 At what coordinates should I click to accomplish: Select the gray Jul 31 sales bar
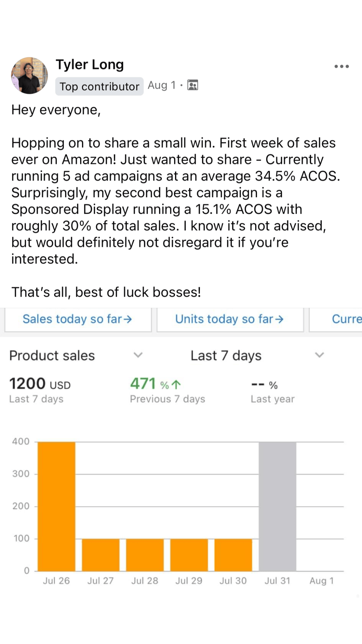pos(277,506)
